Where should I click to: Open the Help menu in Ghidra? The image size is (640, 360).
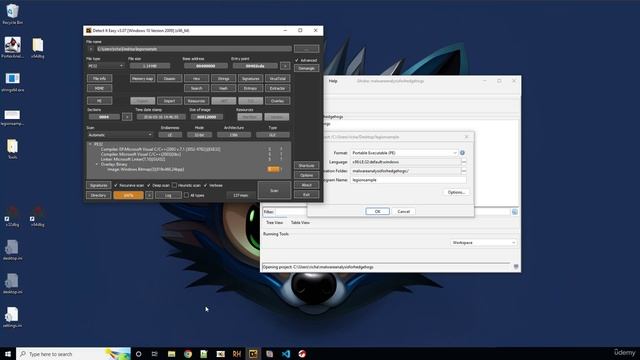click(333, 81)
